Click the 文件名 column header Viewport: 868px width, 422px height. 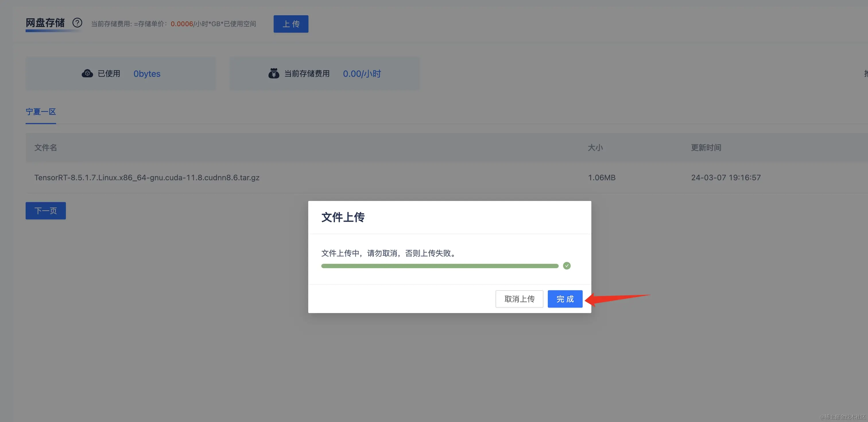click(45, 148)
